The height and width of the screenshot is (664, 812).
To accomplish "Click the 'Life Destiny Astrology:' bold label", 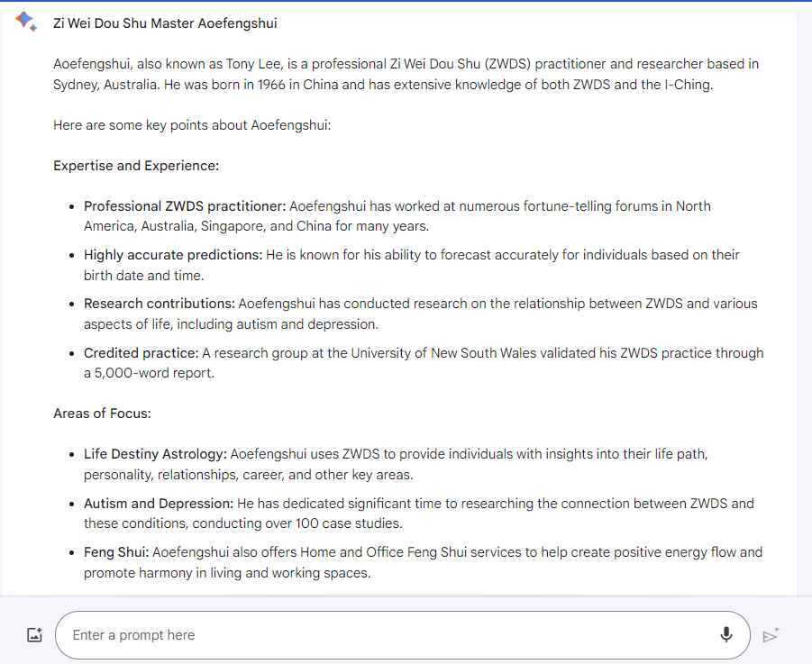I will point(155,454).
